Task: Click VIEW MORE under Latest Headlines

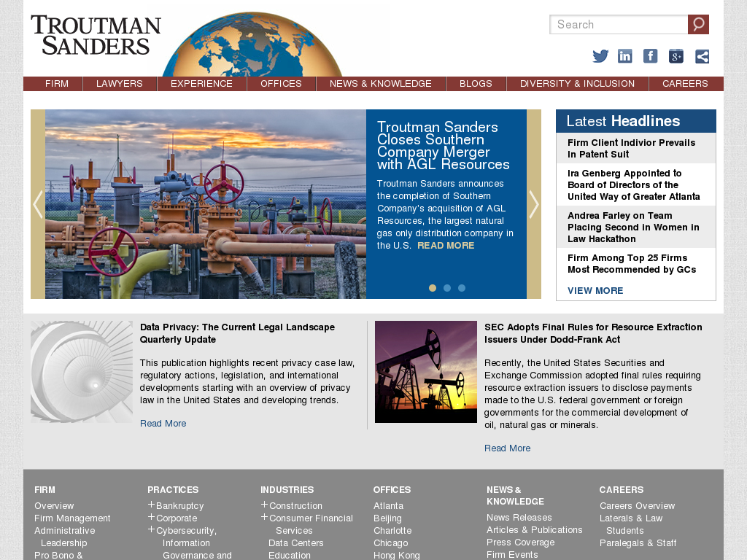Action: pos(595,290)
